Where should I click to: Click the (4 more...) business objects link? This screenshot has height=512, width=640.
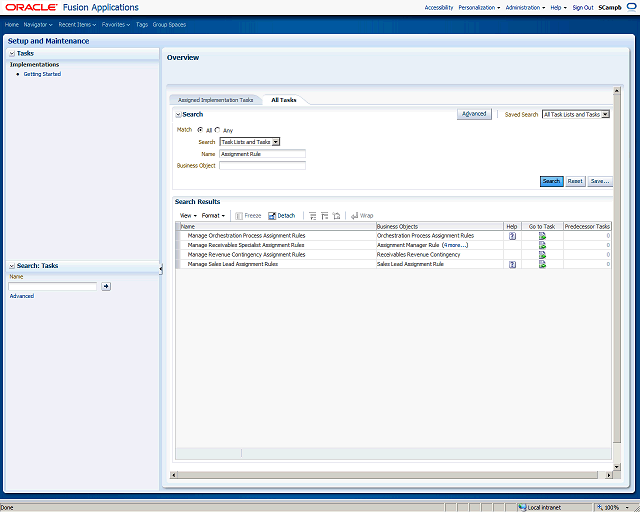455,245
